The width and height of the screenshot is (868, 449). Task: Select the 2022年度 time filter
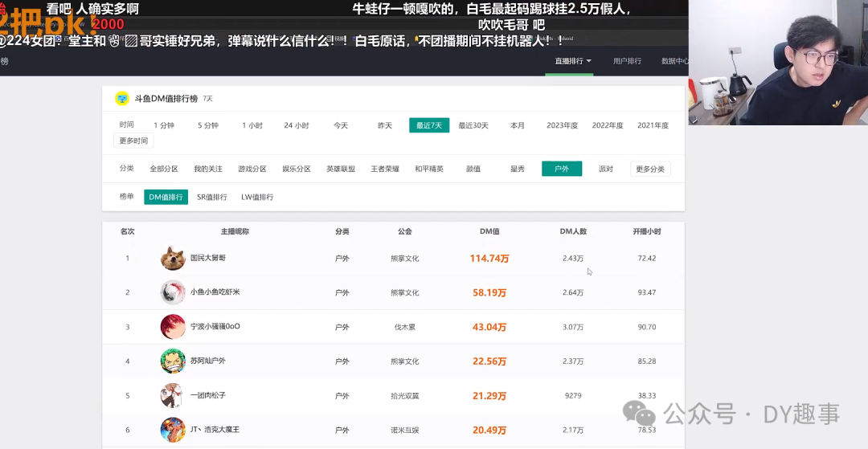pyautogui.click(x=608, y=125)
